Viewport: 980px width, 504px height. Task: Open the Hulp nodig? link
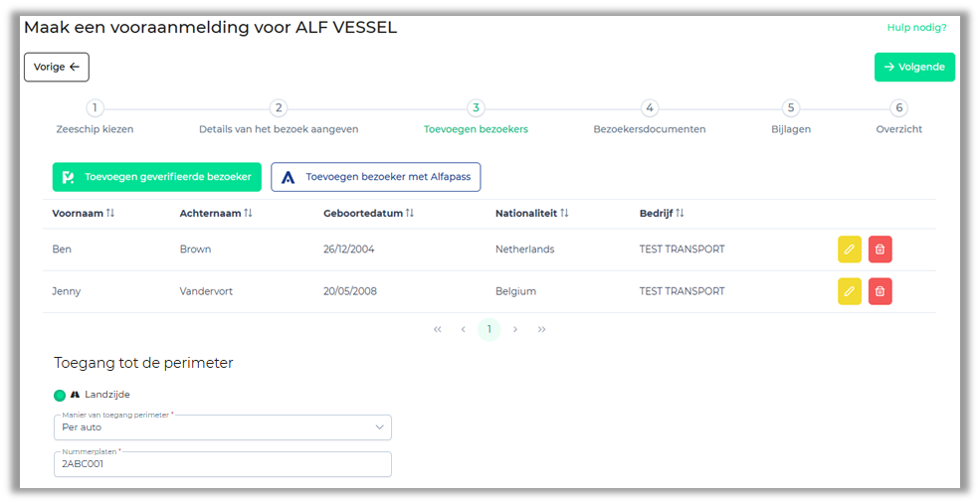tap(916, 28)
